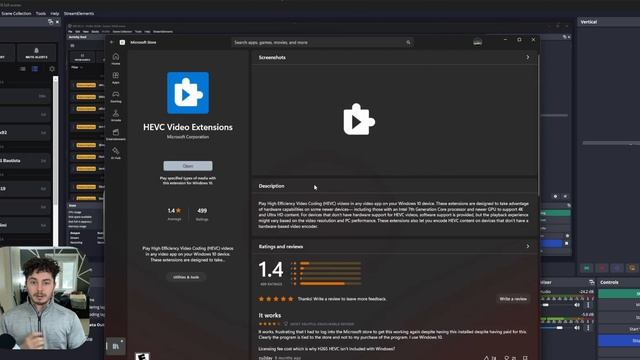This screenshot has width=640, height=360.
Task: Click green button in OBS Controls dock
Action: point(619,293)
